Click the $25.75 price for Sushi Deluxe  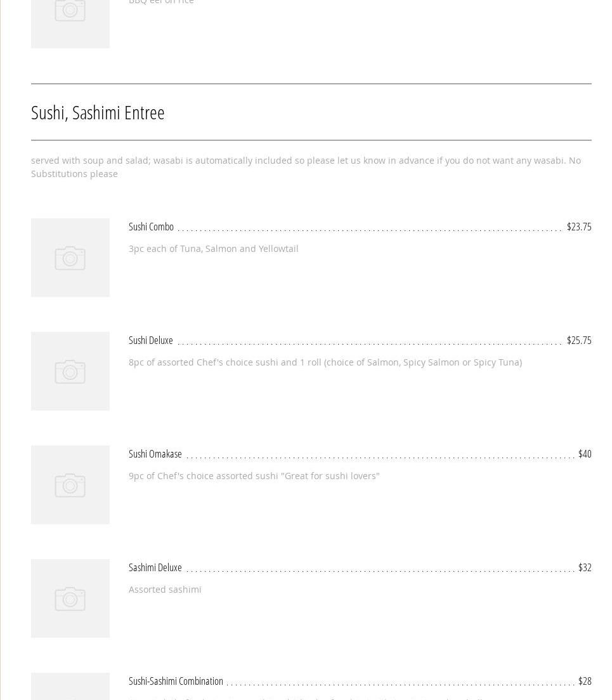(x=578, y=340)
